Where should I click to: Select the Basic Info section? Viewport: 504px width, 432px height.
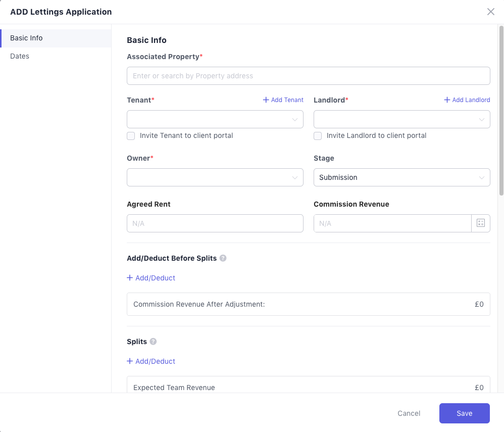(26, 38)
